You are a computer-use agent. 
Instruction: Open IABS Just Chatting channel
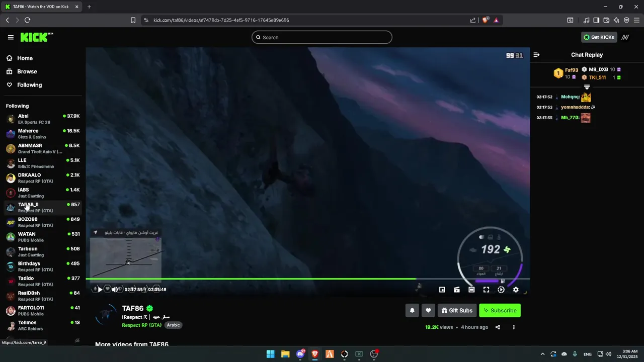(43, 193)
